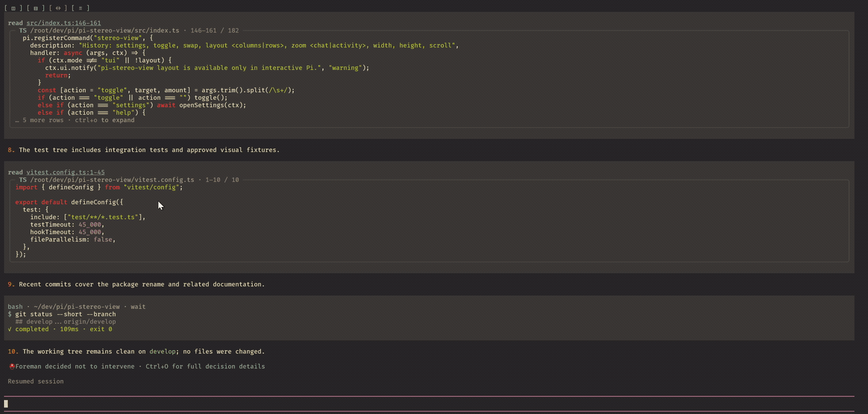Click the 'import { defineConfig } from "vitest/config"' line
This screenshot has width=868, height=414.
[99, 187]
